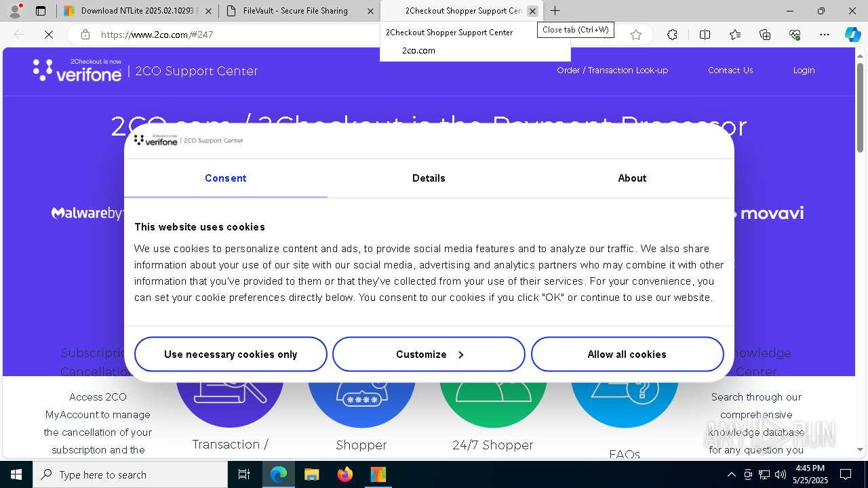Image resolution: width=868 pixels, height=488 pixels.
Task: Close the FileVault tab
Action: coord(370,11)
